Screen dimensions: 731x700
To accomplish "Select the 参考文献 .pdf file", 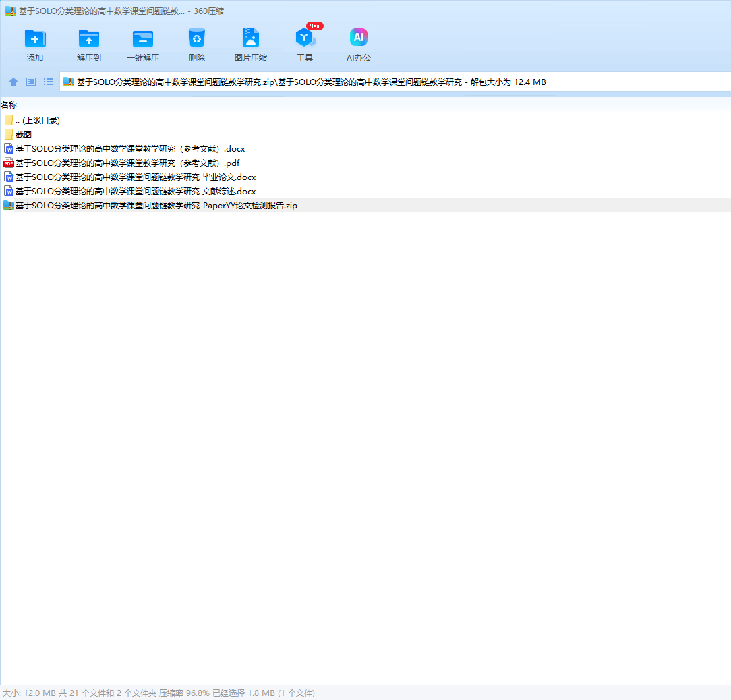I will coord(365,163).
